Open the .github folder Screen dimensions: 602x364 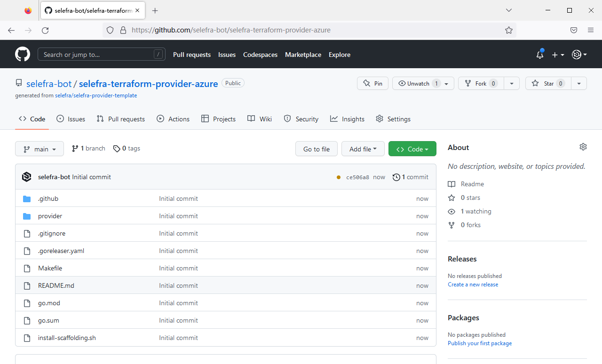48,198
